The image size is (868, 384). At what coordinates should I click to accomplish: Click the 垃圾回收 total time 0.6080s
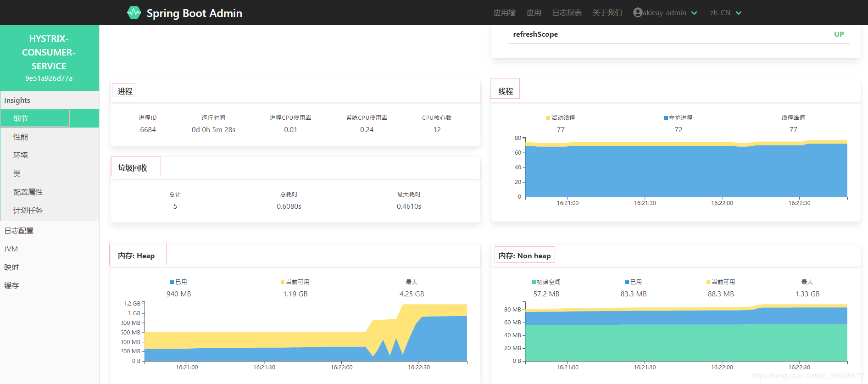289,206
